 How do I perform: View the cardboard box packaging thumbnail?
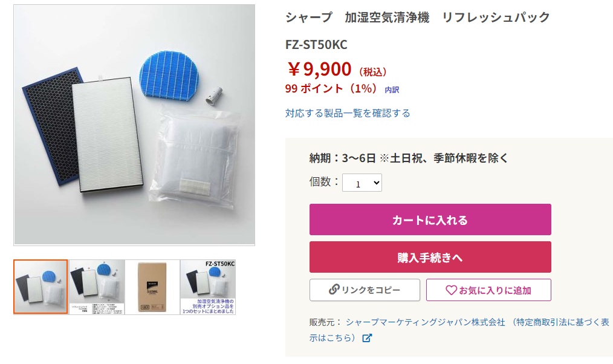click(x=152, y=287)
